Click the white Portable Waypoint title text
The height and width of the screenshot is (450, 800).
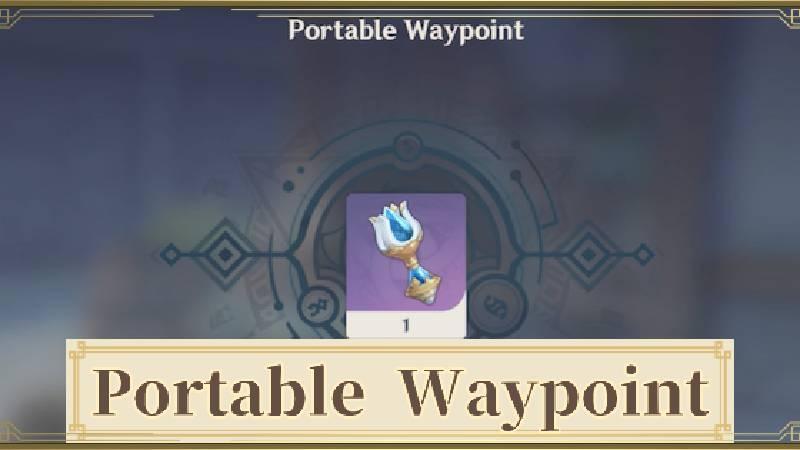(x=406, y=31)
